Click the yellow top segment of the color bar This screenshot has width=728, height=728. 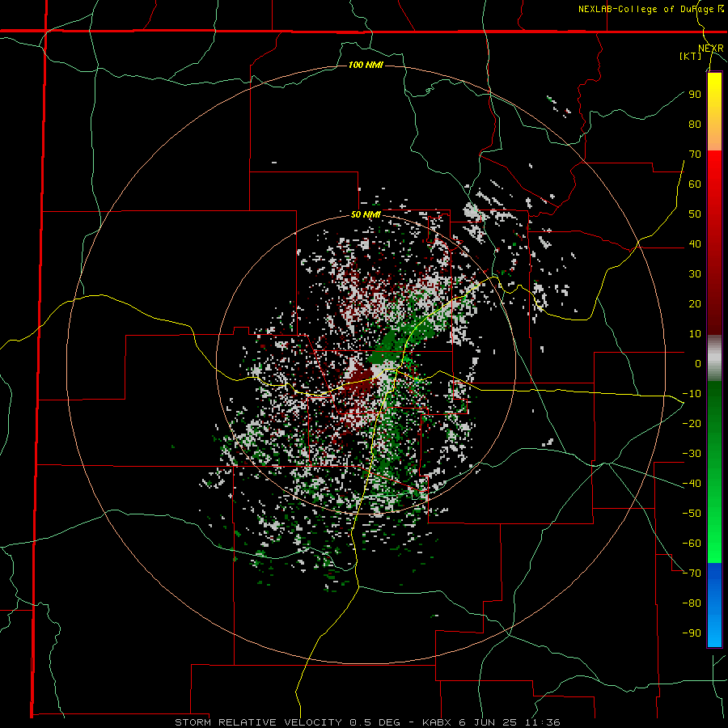coord(714,112)
